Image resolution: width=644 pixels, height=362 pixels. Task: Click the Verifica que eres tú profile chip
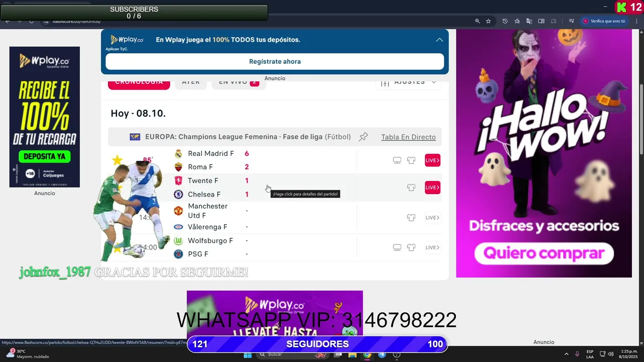(x=604, y=21)
